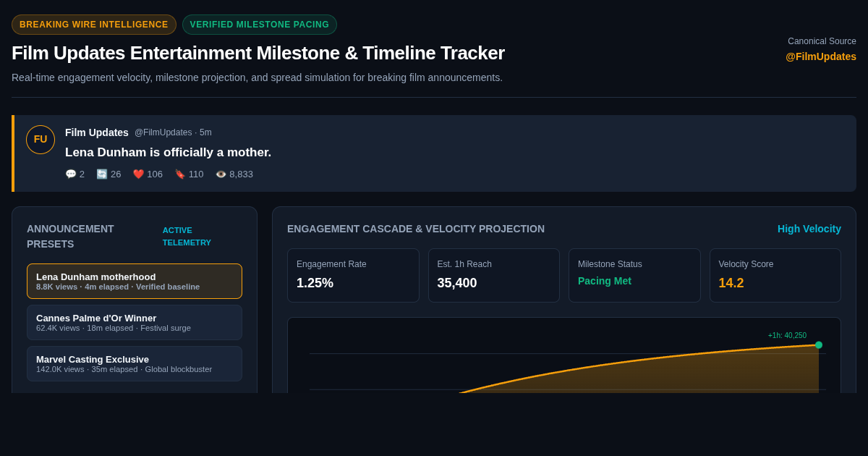Click the Engagement Rate 1.25% card
The width and height of the screenshot is (868, 456).
[x=353, y=276]
